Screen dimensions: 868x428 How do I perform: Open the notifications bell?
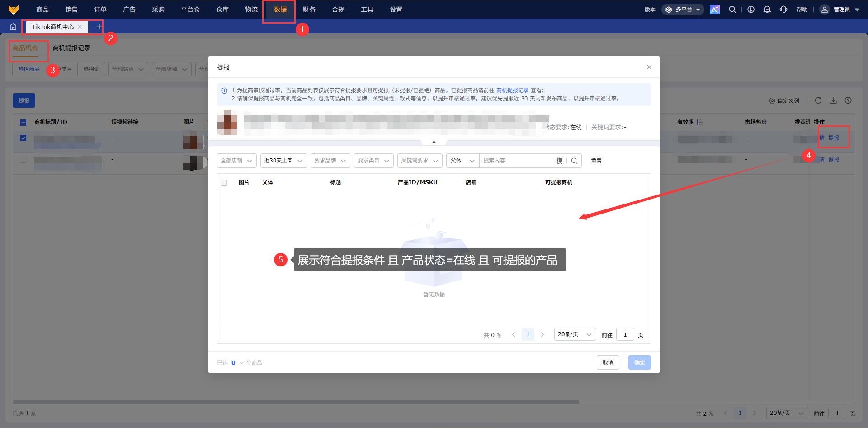pyautogui.click(x=767, y=10)
